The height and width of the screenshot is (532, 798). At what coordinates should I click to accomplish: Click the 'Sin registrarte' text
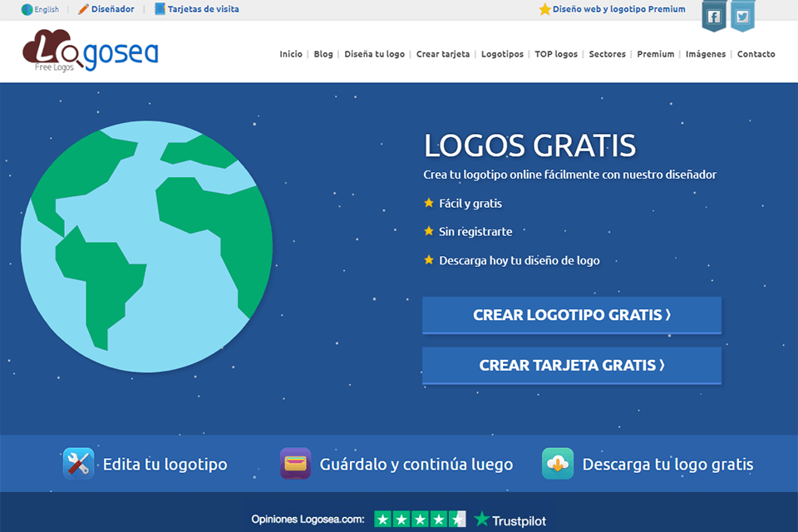tap(475, 232)
